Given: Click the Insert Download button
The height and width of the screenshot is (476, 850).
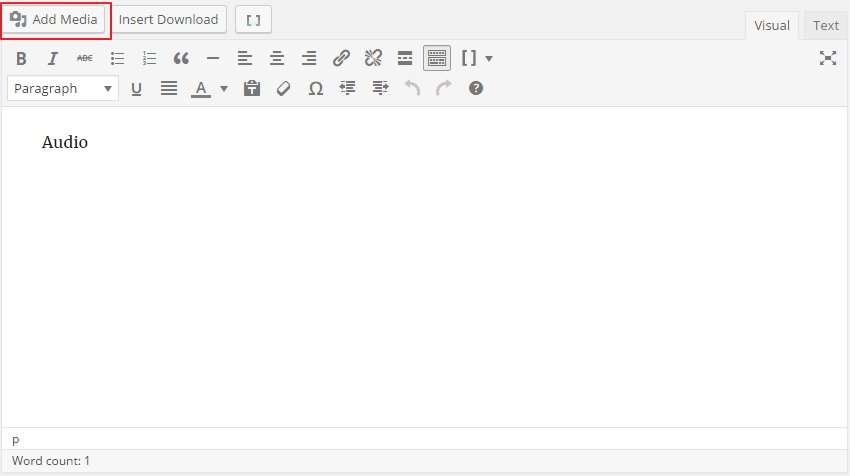Looking at the screenshot, I should pos(169,20).
